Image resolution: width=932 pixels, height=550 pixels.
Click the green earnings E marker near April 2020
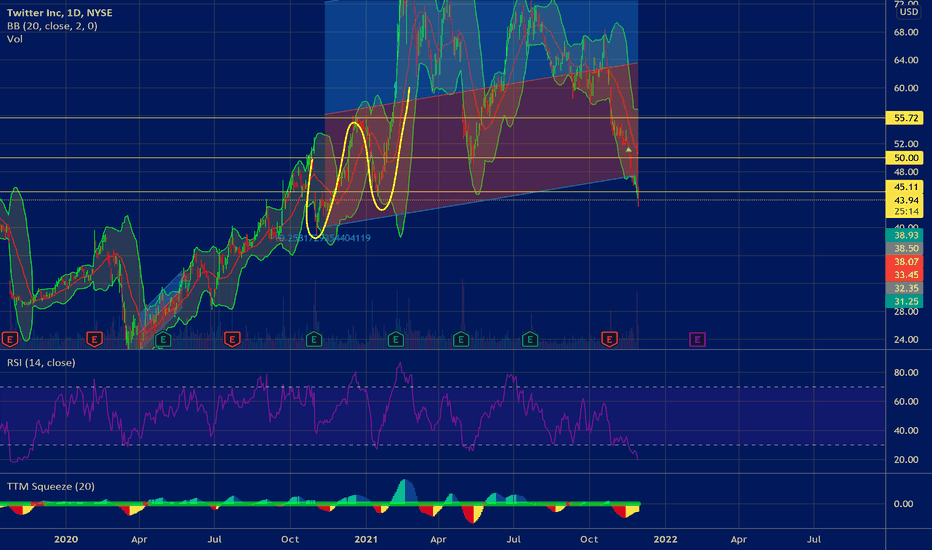[163, 340]
